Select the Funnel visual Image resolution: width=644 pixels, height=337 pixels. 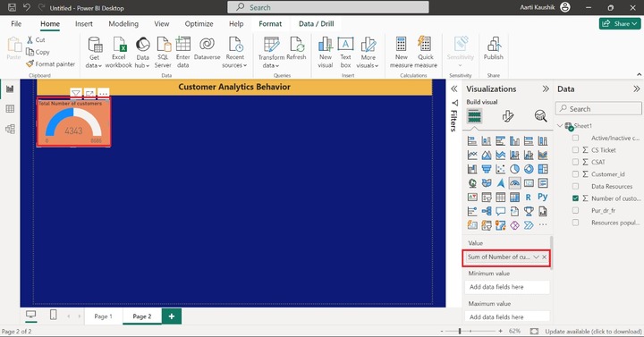tap(487, 169)
